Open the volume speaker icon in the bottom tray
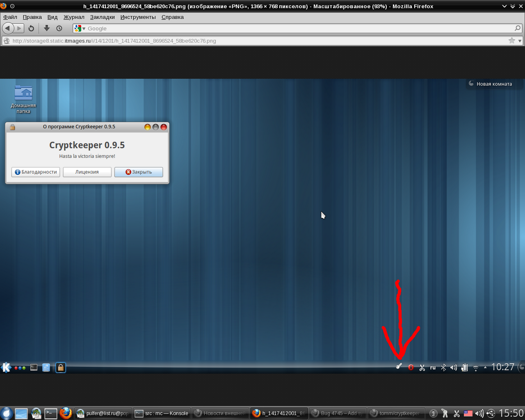 pos(479,413)
